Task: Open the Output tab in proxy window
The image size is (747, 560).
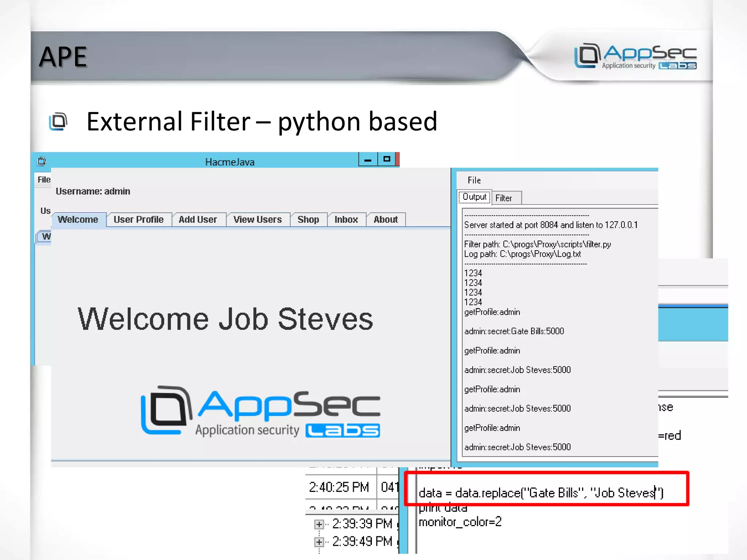Action: [x=475, y=197]
